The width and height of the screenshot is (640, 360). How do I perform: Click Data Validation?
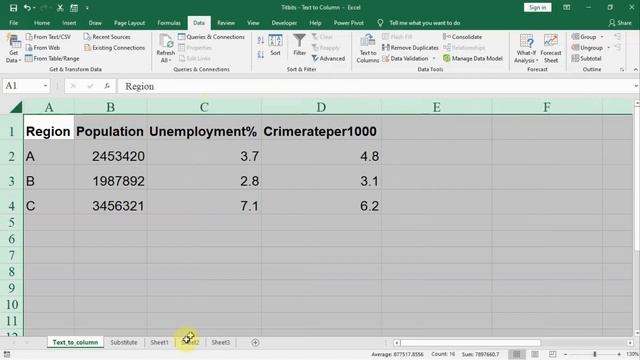pyautogui.click(x=405, y=58)
